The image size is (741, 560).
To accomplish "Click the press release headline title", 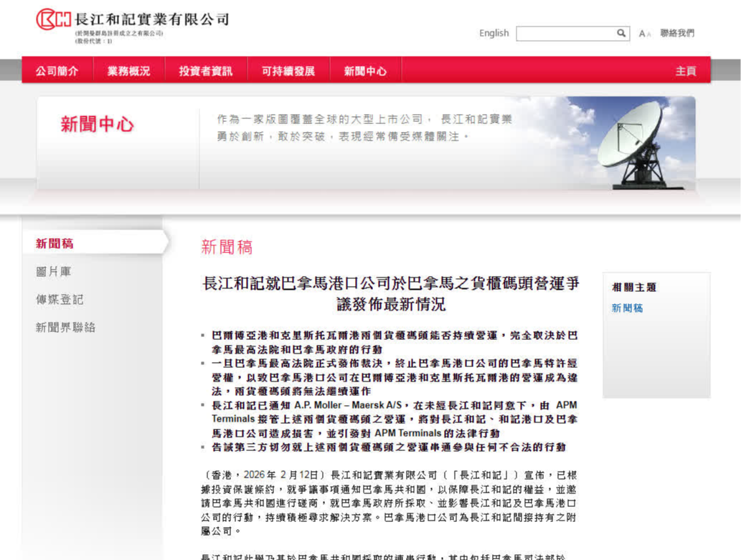I will [391, 294].
